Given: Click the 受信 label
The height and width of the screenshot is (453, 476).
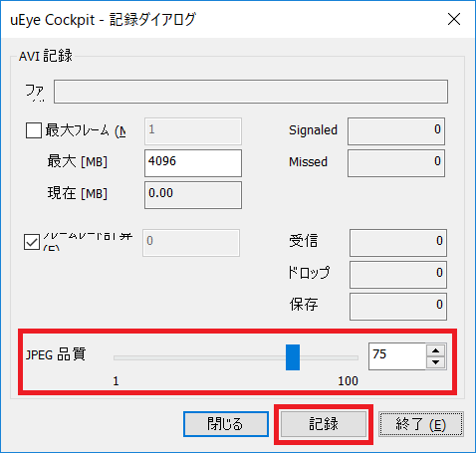Looking at the screenshot, I should coord(304,241).
